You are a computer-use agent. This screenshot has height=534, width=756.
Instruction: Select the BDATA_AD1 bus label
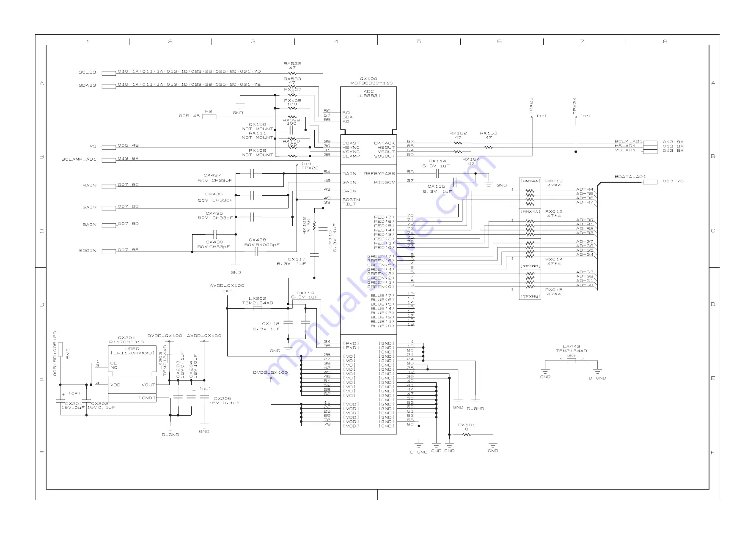(630, 177)
